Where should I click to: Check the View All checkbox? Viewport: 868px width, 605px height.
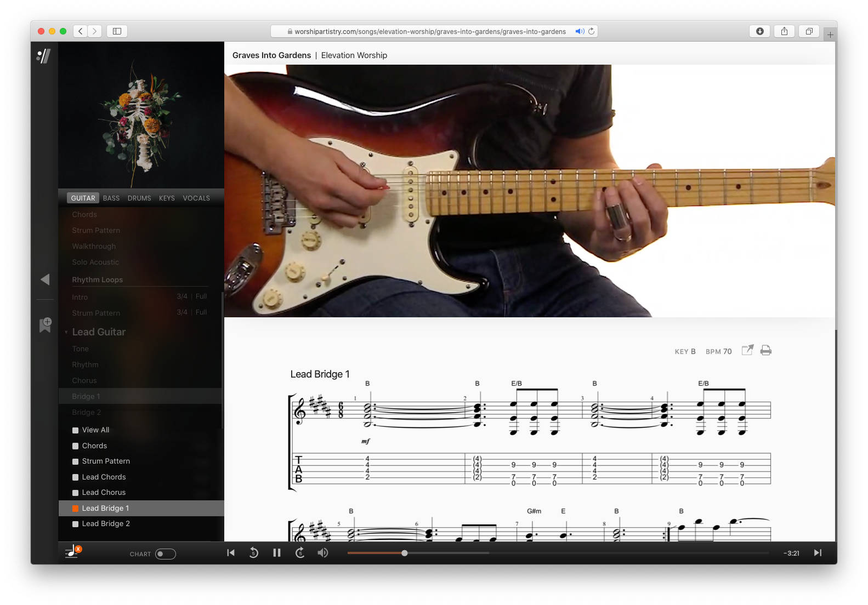coord(76,430)
